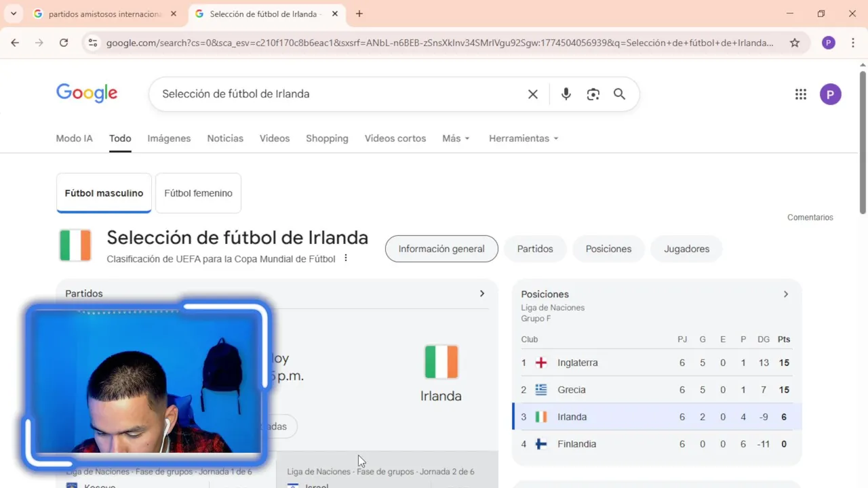868x488 pixels.
Task: Click the Ireland flag in match card
Action: 441,362
